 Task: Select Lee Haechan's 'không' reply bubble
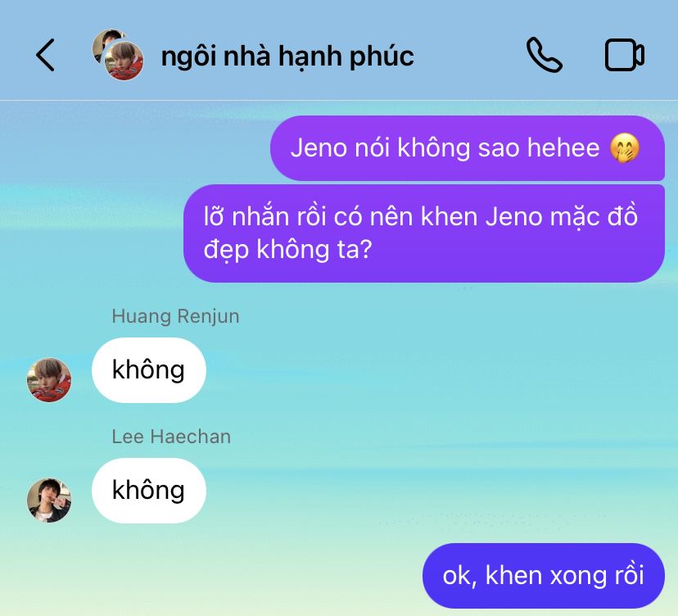pos(149,491)
